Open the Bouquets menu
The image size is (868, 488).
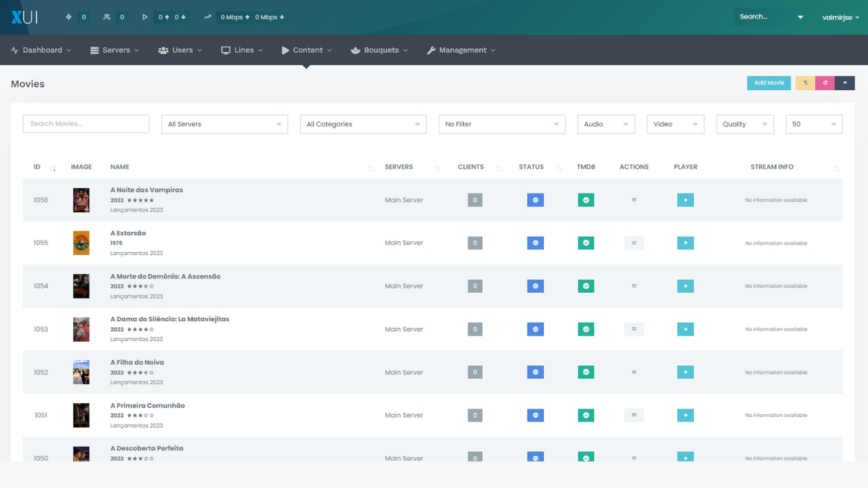coord(379,50)
